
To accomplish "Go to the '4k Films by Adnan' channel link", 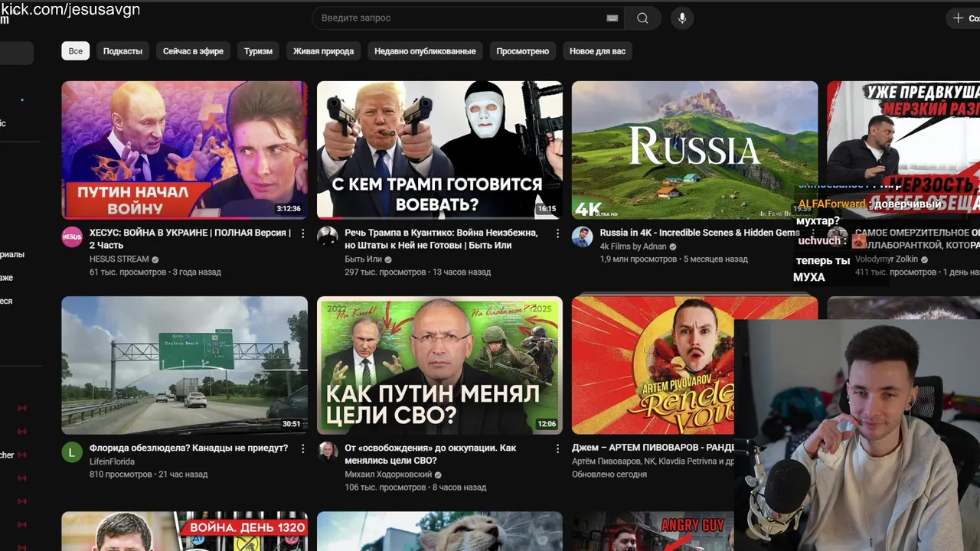I will pyautogui.click(x=633, y=247).
